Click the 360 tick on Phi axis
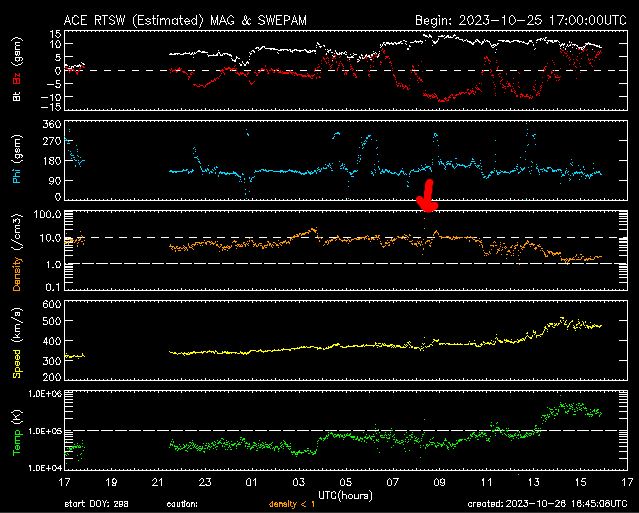 click(x=49, y=124)
